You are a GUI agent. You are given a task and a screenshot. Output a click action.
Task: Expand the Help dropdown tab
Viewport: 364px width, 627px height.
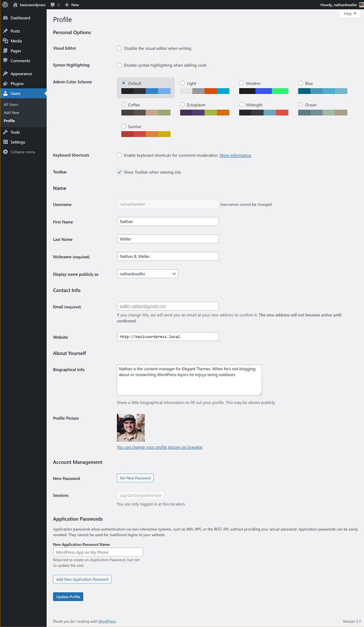tap(350, 14)
